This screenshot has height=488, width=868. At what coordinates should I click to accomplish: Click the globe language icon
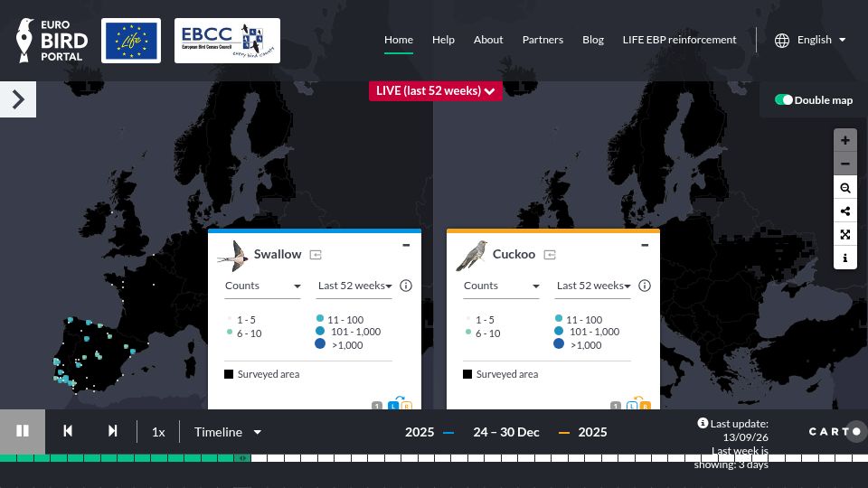[x=781, y=41]
